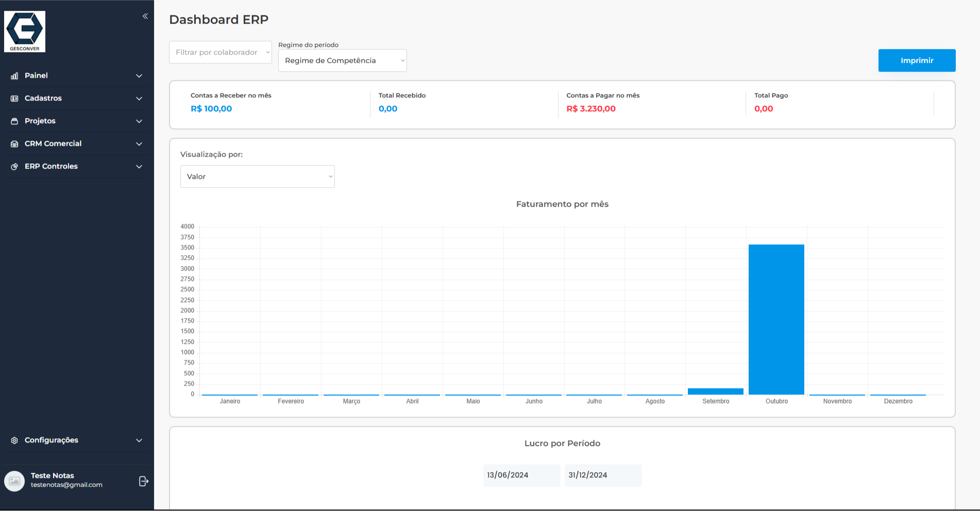Click the Faturamento por mês chart title
This screenshot has height=511, width=980.
(x=562, y=204)
